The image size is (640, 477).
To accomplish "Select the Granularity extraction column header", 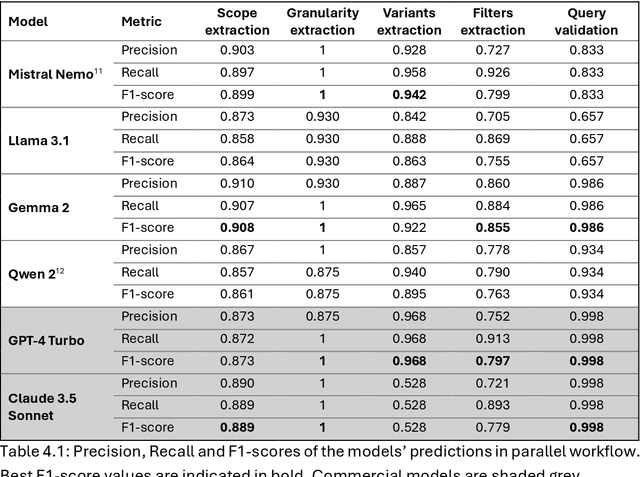I will pos(321,21).
